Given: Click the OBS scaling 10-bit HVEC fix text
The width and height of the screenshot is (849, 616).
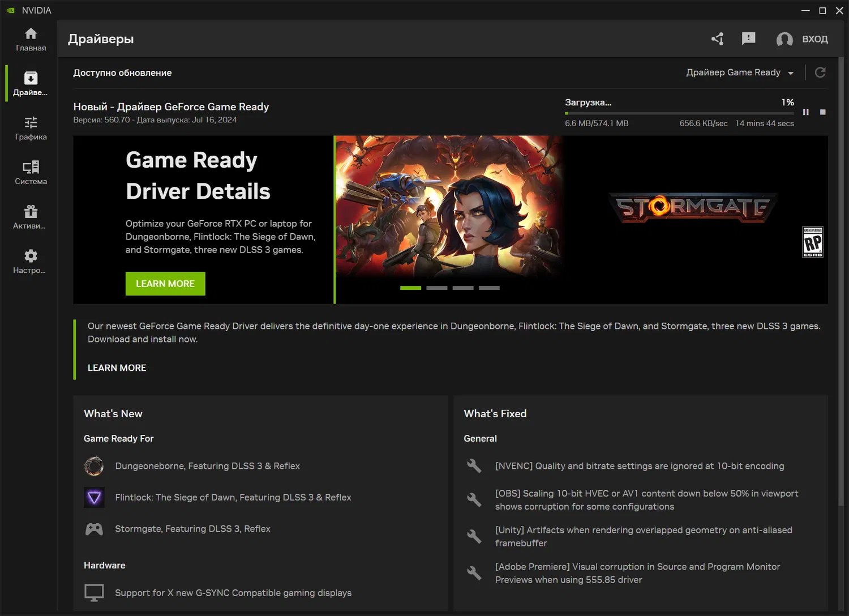Looking at the screenshot, I should (647, 500).
